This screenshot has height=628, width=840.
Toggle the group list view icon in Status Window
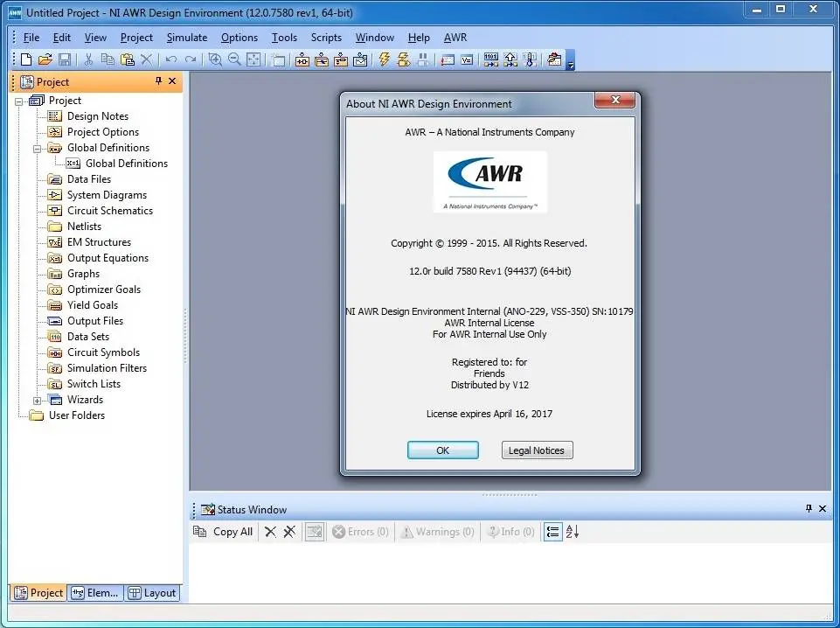(x=552, y=532)
